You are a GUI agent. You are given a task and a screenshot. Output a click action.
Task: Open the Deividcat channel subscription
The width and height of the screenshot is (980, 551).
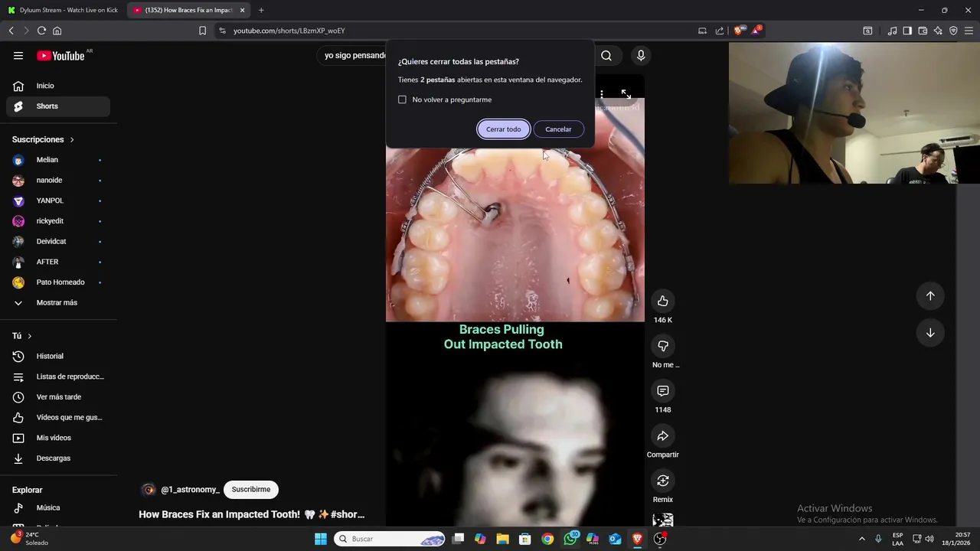[x=58, y=241]
